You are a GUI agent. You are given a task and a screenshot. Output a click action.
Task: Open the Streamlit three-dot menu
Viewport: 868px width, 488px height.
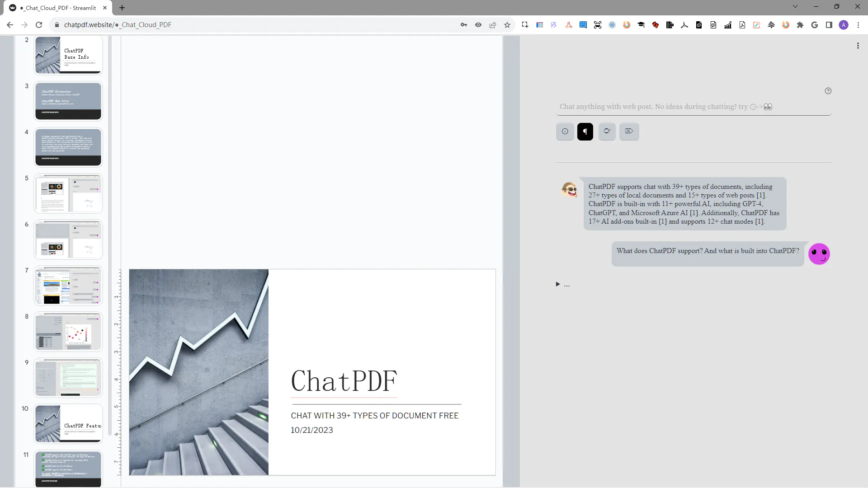[858, 46]
